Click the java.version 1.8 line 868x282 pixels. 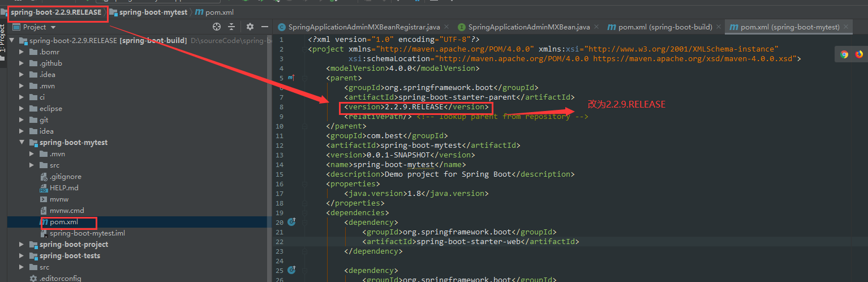[x=416, y=193]
